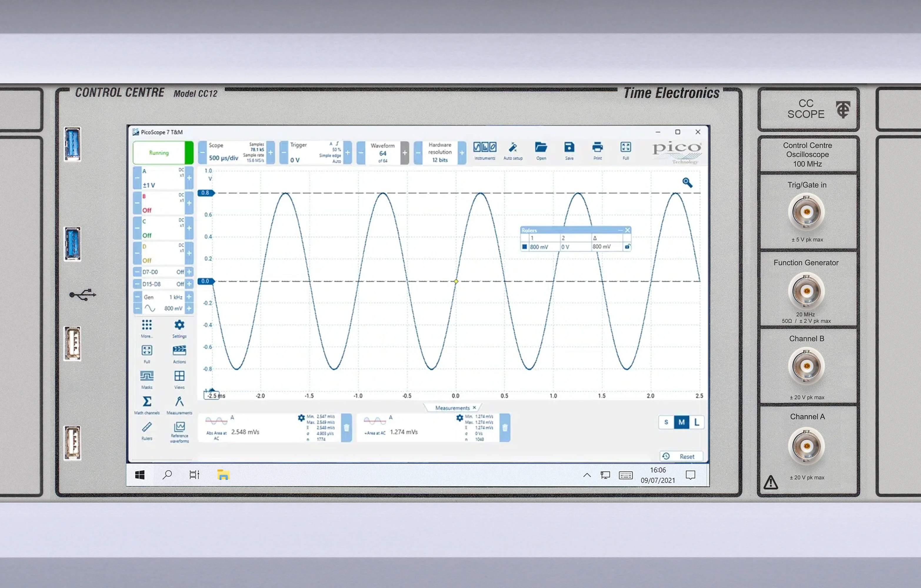Delete the 1.274 mVs measurement
The width and height of the screenshot is (921, 588).
click(505, 428)
